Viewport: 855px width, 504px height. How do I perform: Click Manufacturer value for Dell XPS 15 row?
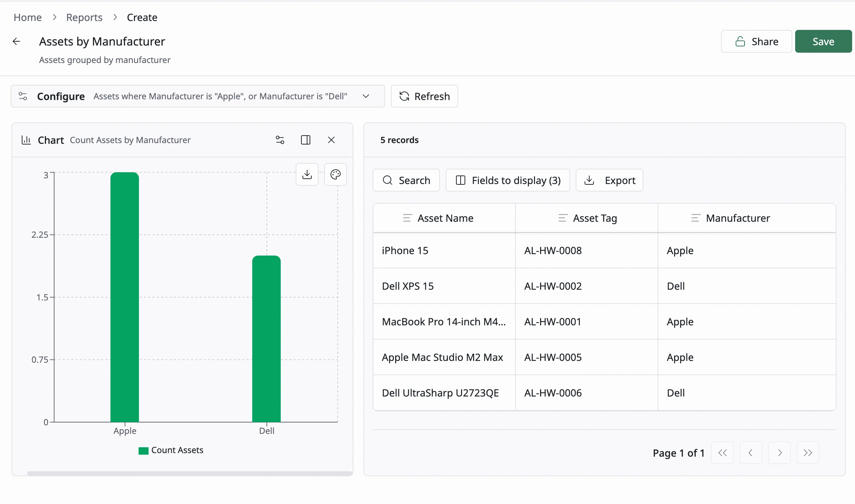(676, 286)
